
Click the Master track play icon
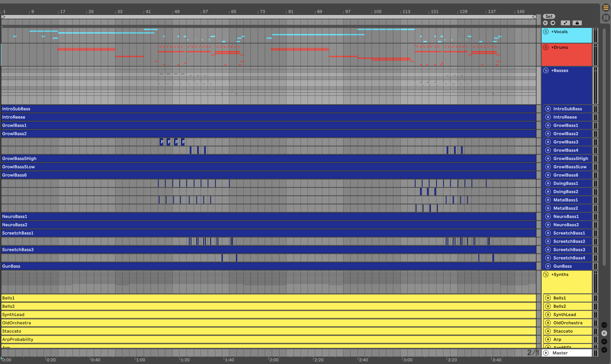click(546, 353)
